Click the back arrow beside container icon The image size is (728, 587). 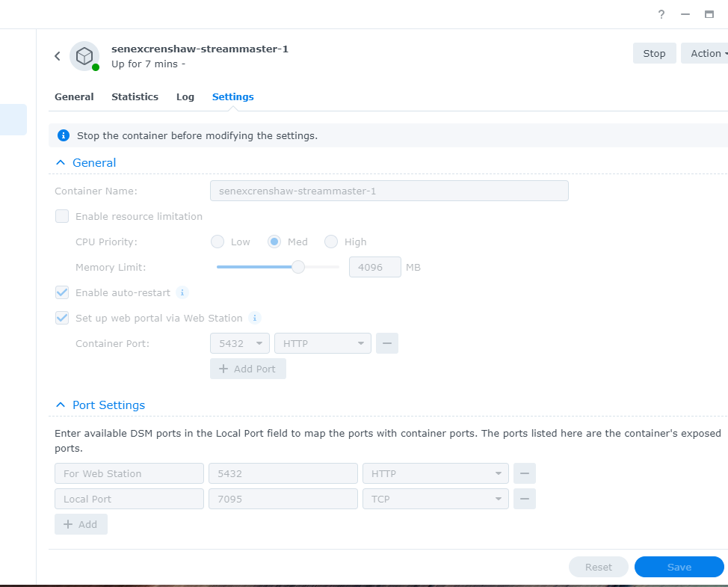pos(57,56)
